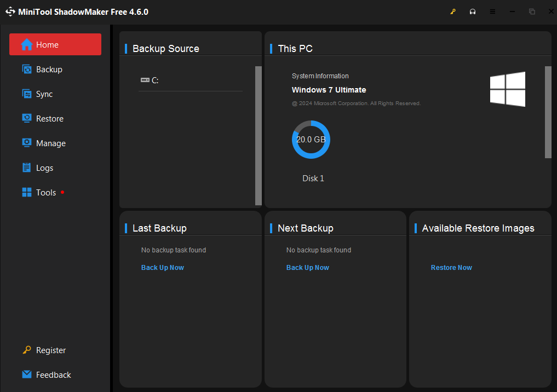557x392 pixels.
Task: Click the Backup Source panel heading
Action: click(166, 49)
